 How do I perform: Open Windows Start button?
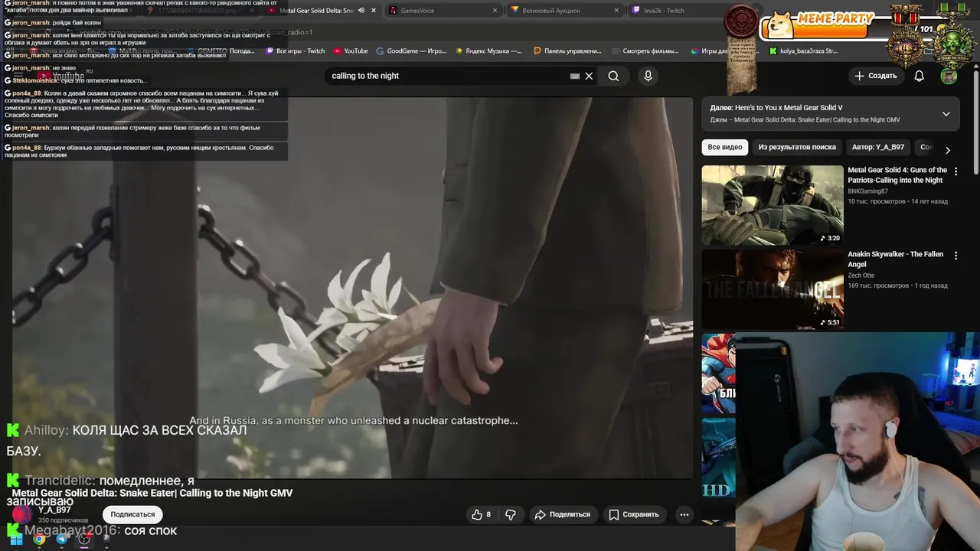[15, 539]
